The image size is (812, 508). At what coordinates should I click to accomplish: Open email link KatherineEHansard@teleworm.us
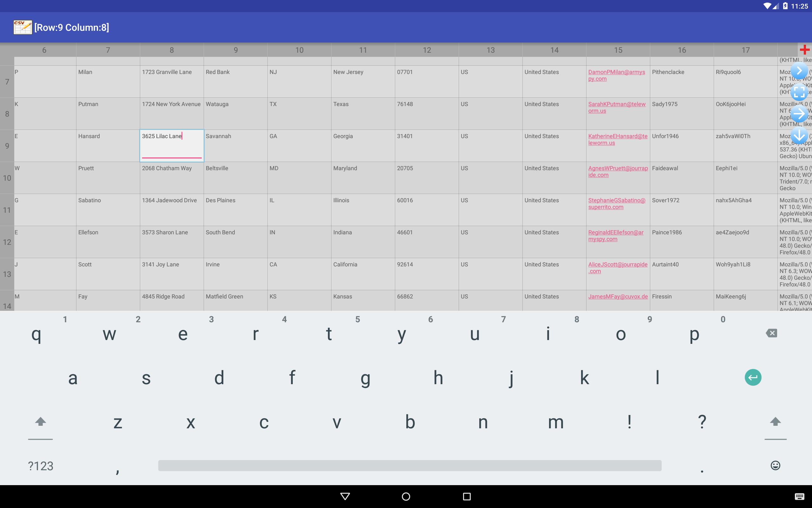[618, 139]
